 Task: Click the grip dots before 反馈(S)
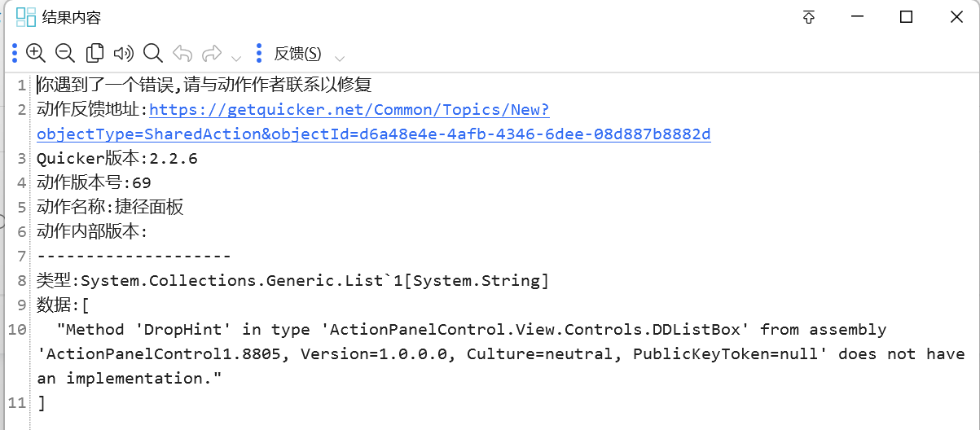pos(259,54)
